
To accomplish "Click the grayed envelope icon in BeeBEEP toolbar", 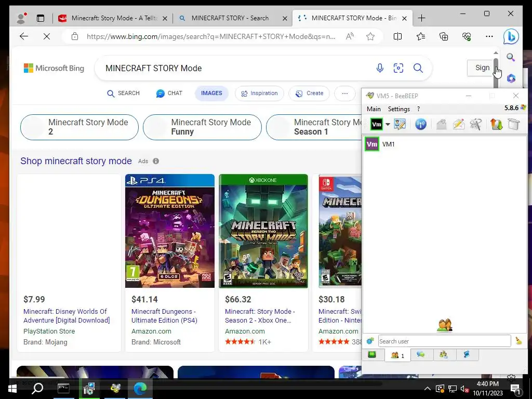I will coord(441,124).
